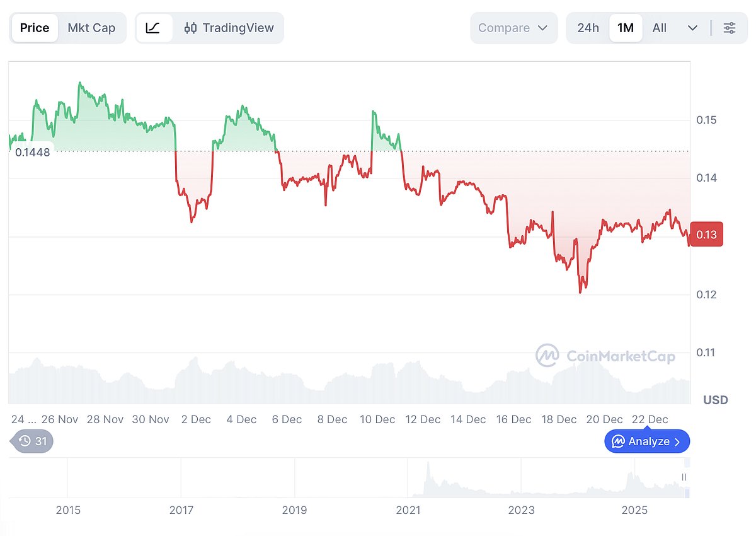Enable the 24h time range
The height and width of the screenshot is (536, 756).
pos(588,28)
